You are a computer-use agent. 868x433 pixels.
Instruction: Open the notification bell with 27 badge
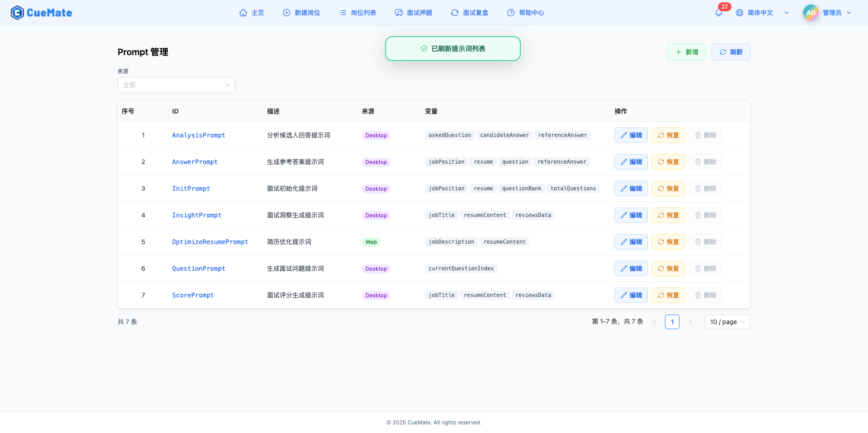tap(718, 13)
